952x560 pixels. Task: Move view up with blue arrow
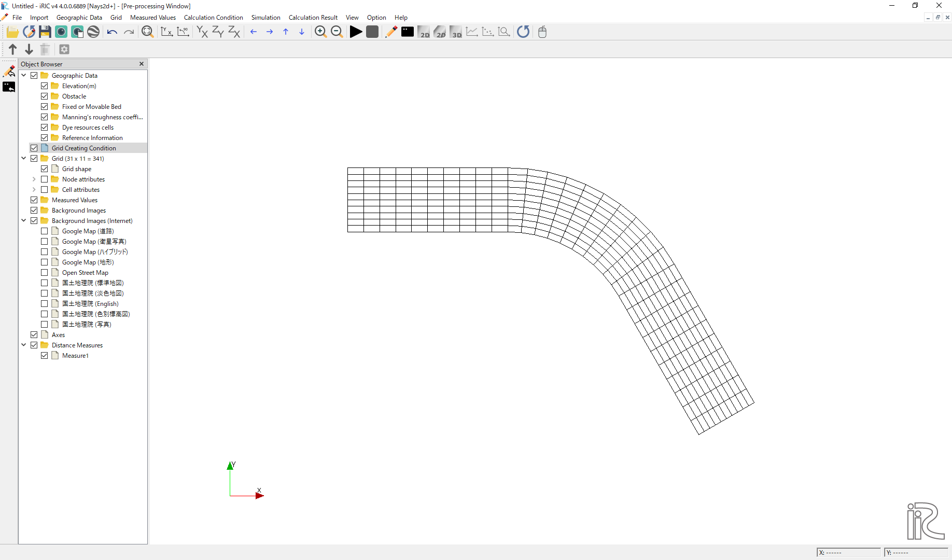[x=286, y=32]
